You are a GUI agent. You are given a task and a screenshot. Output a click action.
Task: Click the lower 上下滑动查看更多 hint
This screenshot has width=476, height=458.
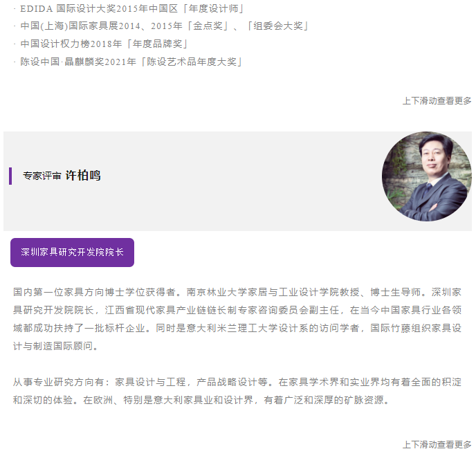coord(437,445)
